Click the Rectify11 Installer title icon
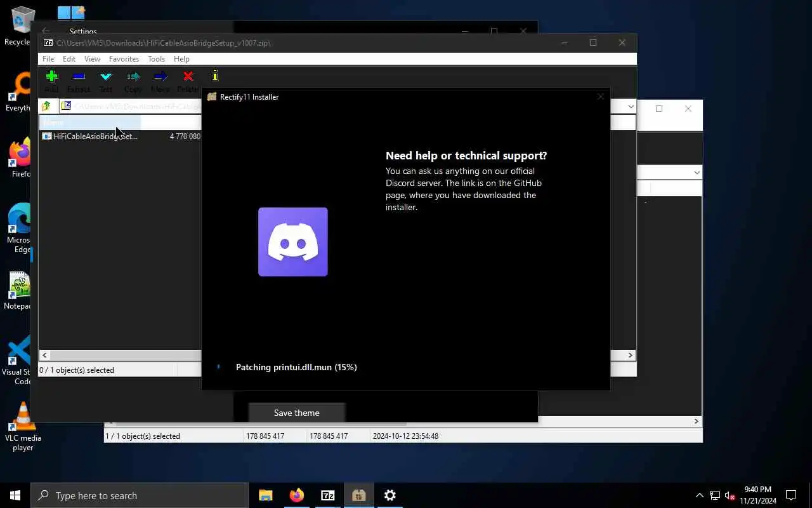812x508 pixels. (x=212, y=97)
